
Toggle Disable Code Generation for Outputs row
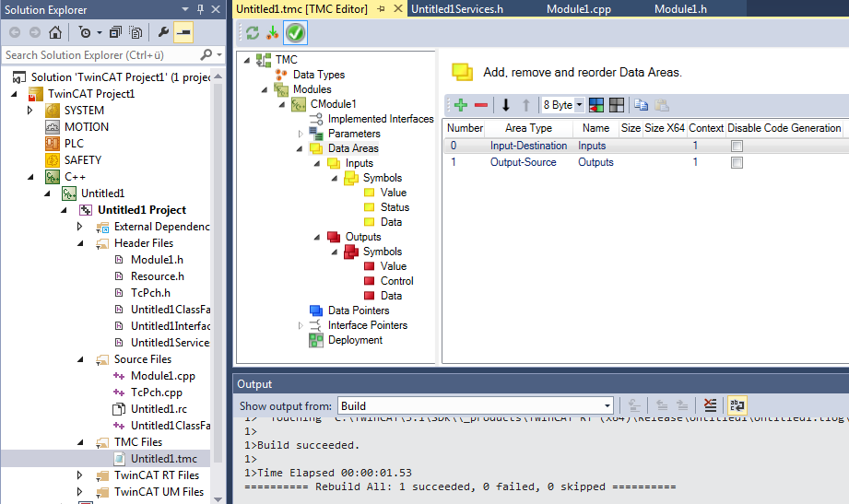[x=737, y=162]
